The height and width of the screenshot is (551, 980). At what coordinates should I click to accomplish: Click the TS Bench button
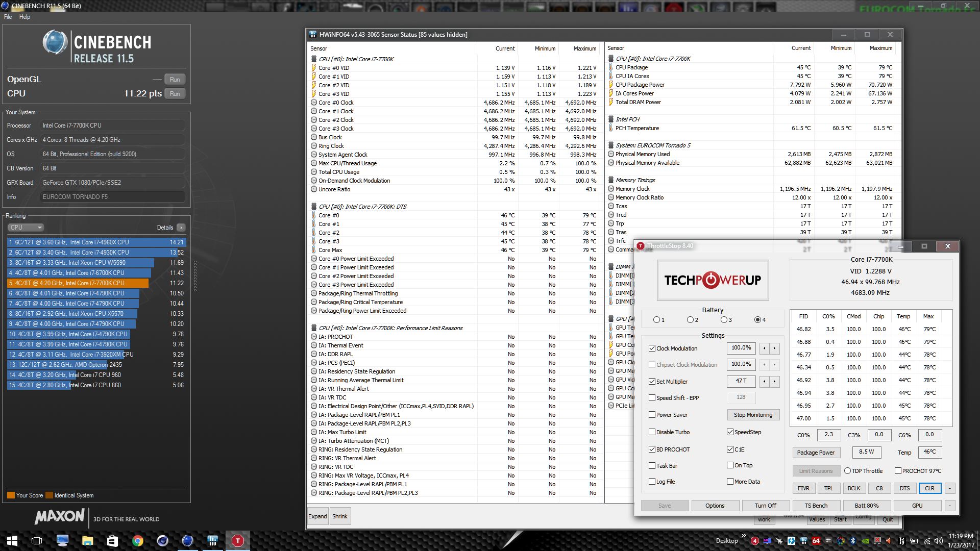[x=816, y=506]
